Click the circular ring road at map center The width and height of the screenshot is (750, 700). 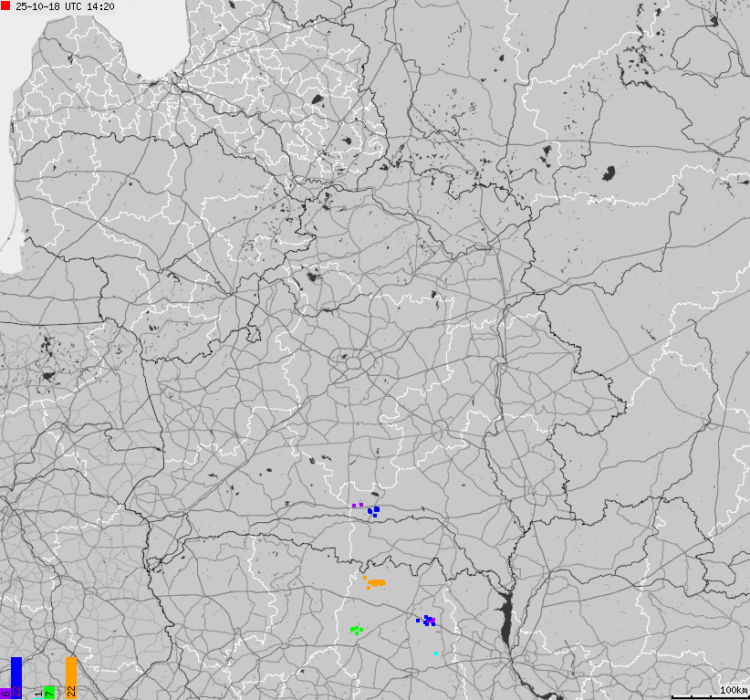pyautogui.click(x=349, y=361)
